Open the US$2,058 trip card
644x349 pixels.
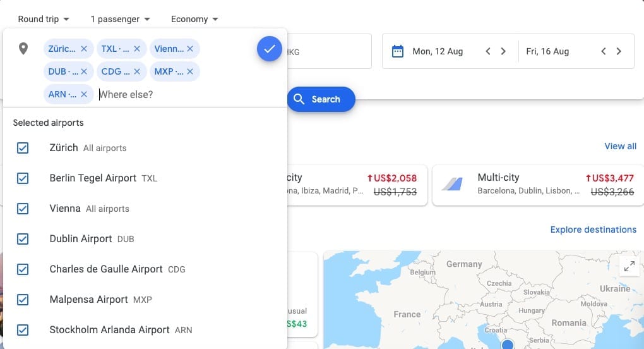tap(357, 185)
